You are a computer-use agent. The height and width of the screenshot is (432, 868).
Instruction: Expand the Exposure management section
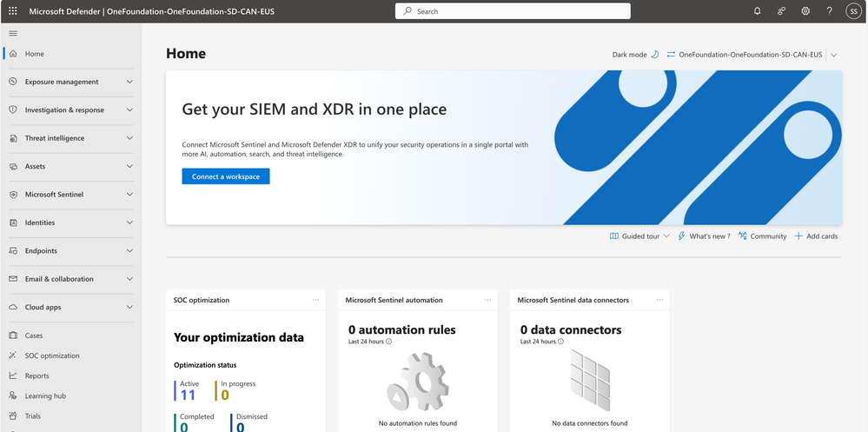71,82
